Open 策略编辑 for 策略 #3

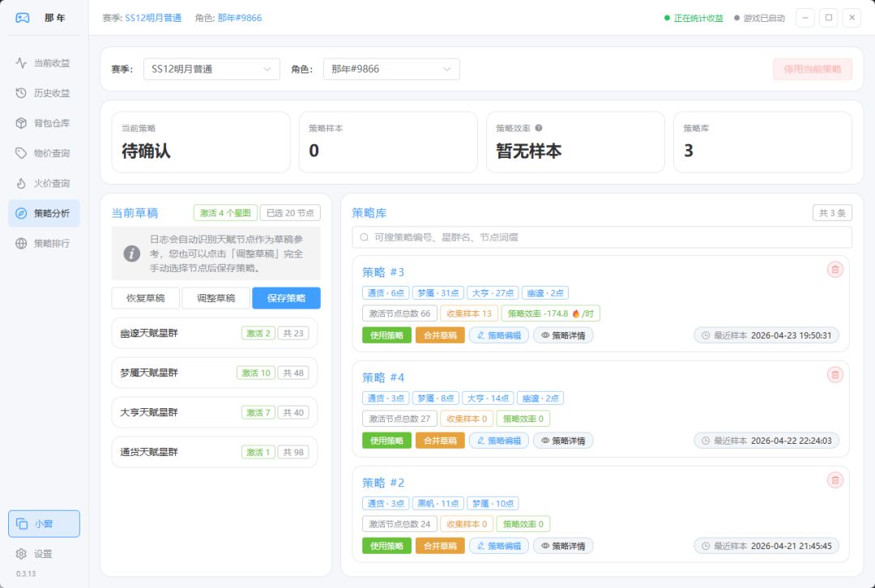tap(499, 335)
